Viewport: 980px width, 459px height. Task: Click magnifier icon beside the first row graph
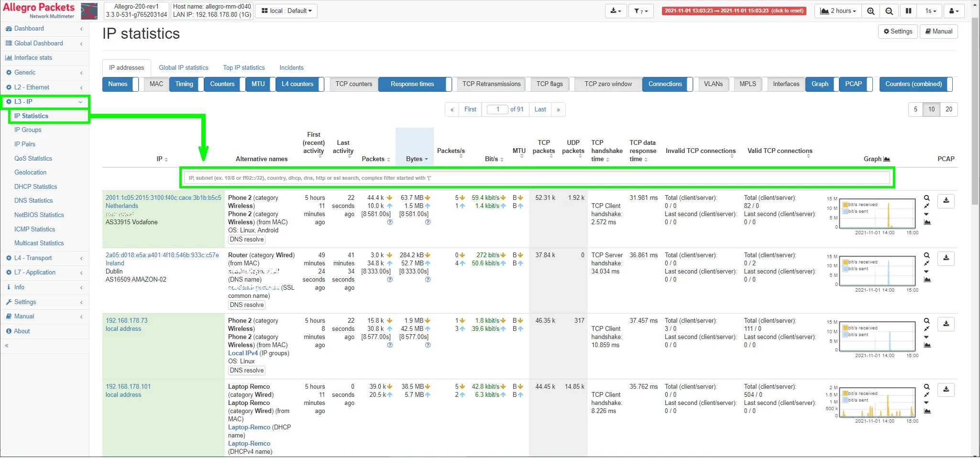[926, 198]
